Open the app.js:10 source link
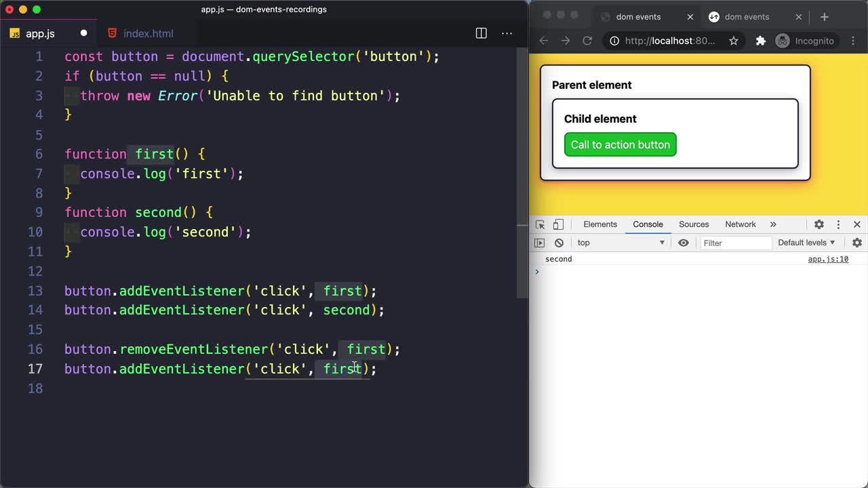868x488 pixels. [827, 259]
